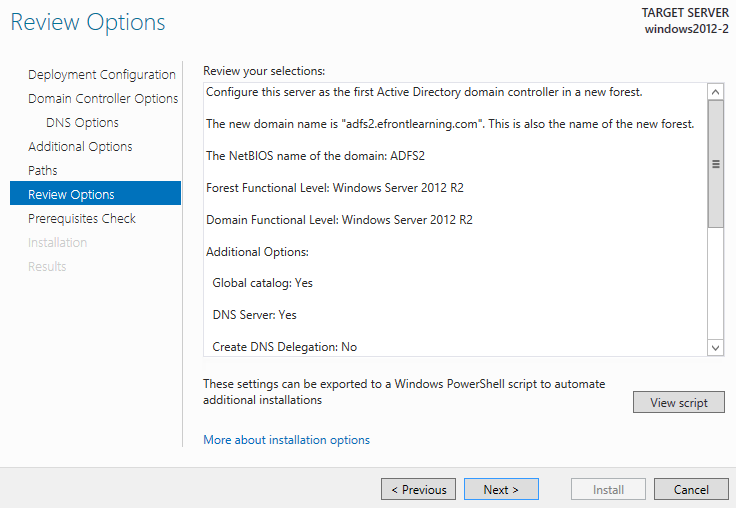This screenshot has height=508, width=736.
Task: Click the new domain name line in selections
Action: click(450, 124)
